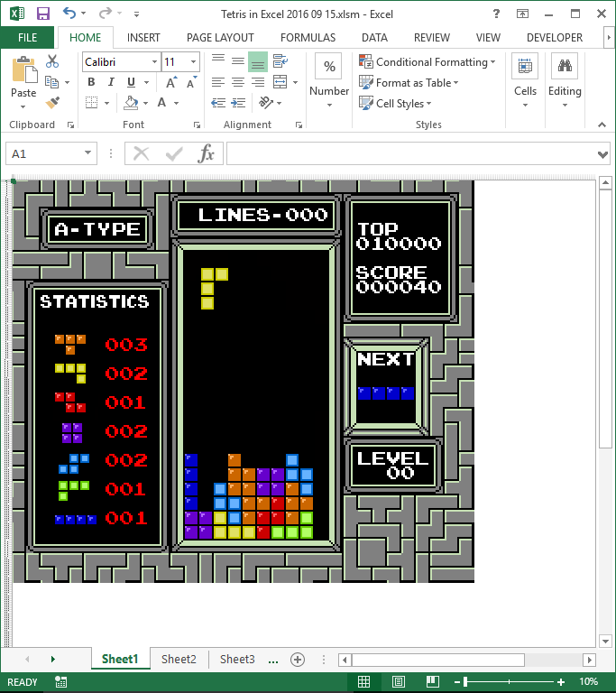Increase font size with larger A

coord(171,82)
